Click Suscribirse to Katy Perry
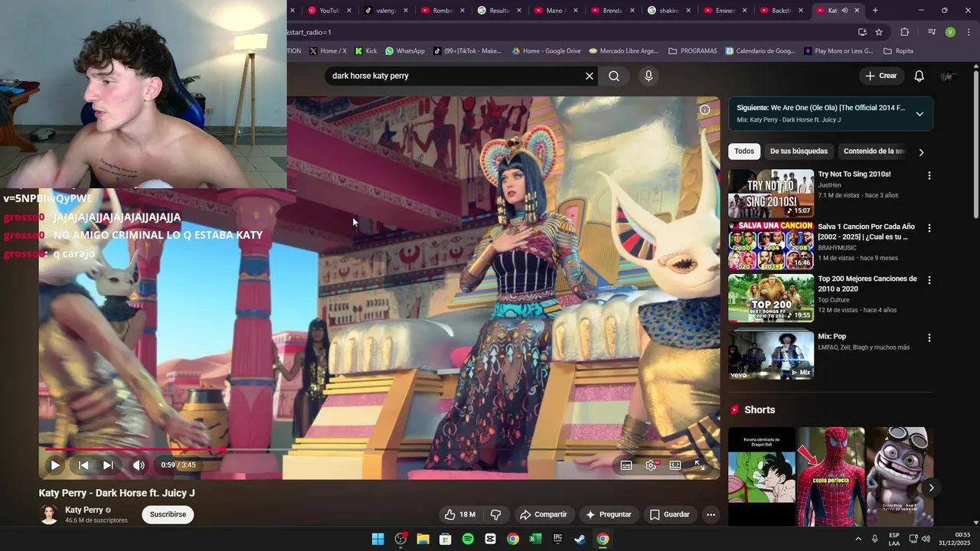Viewport: 980px width, 551px height. (168, 514)
